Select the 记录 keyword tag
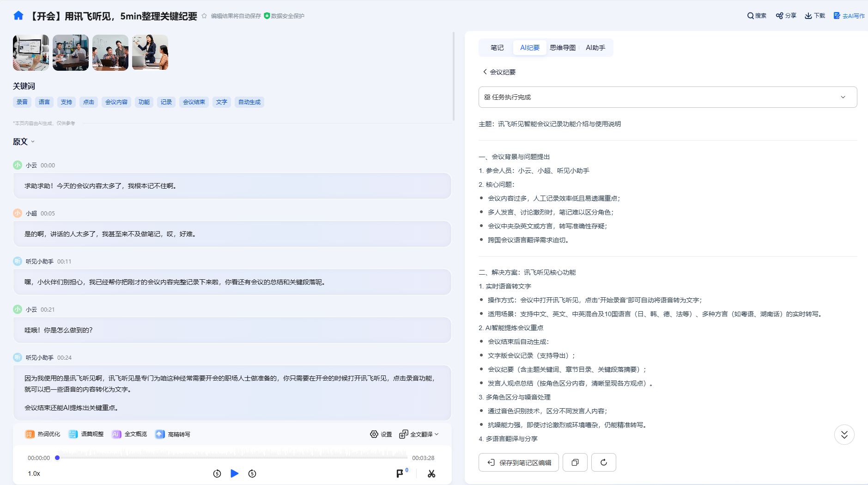868x485 pixels. (x=166, y=102)
